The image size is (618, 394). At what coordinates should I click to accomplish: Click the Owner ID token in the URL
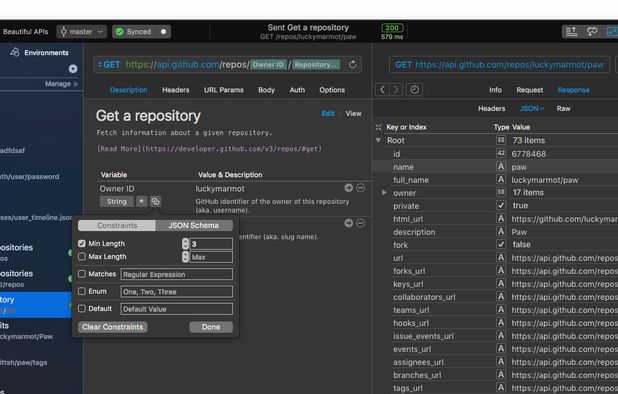[x=268, y=65]
